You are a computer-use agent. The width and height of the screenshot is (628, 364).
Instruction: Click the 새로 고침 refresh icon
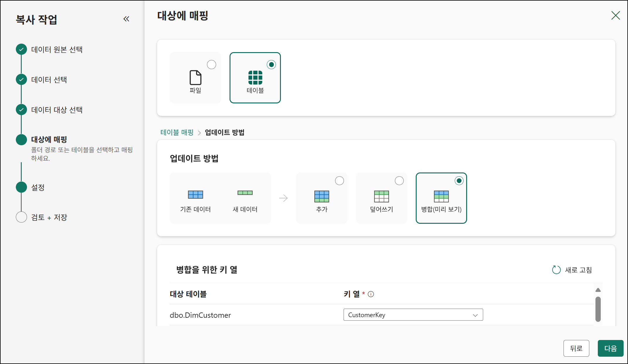(x=556, y=270)
